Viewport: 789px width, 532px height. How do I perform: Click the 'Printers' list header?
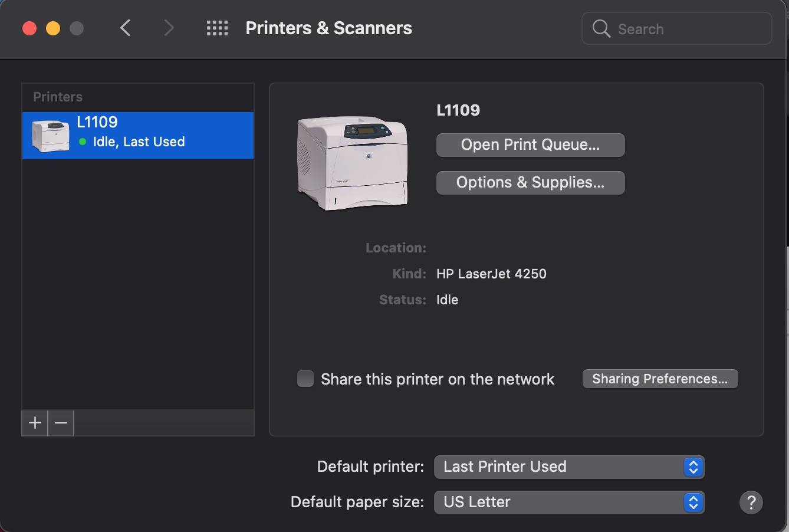[x=58, y=97]
